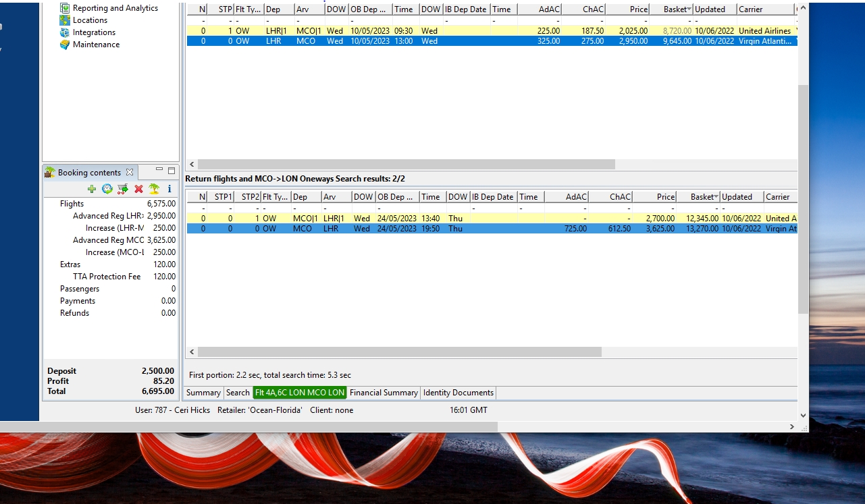Select the Payments row in Booking contents
Viewport: 865px width, 504px height.
coord(111,301)
